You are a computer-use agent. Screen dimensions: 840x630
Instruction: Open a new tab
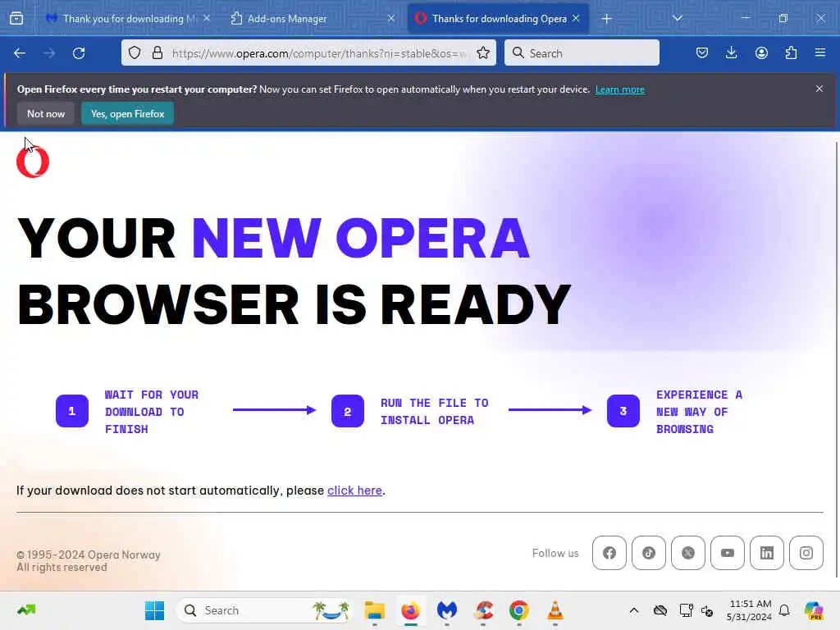pos(606,19)
